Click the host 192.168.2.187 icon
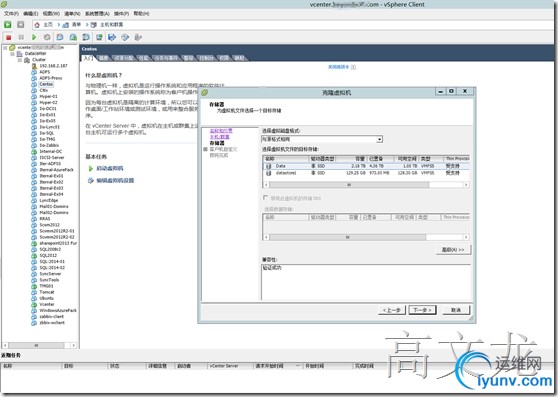Viewport: 558px width, 397px height. pos(34,66)
